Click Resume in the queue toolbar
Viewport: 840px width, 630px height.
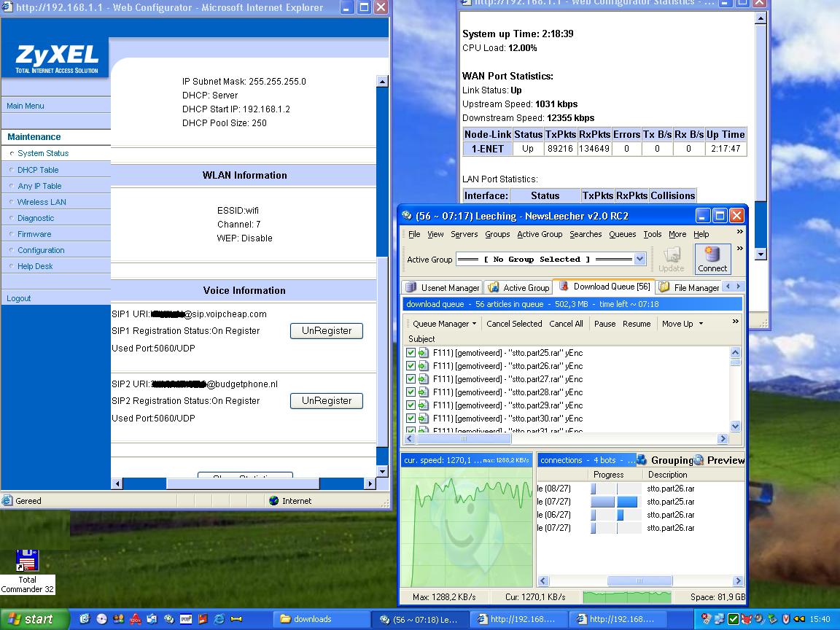(637, 324)
